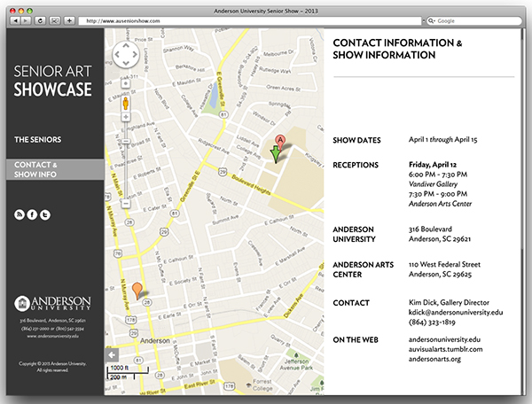Select Contact & Show Info menu item
Viewport: 532px width, 404px height.
click(55, 169)
